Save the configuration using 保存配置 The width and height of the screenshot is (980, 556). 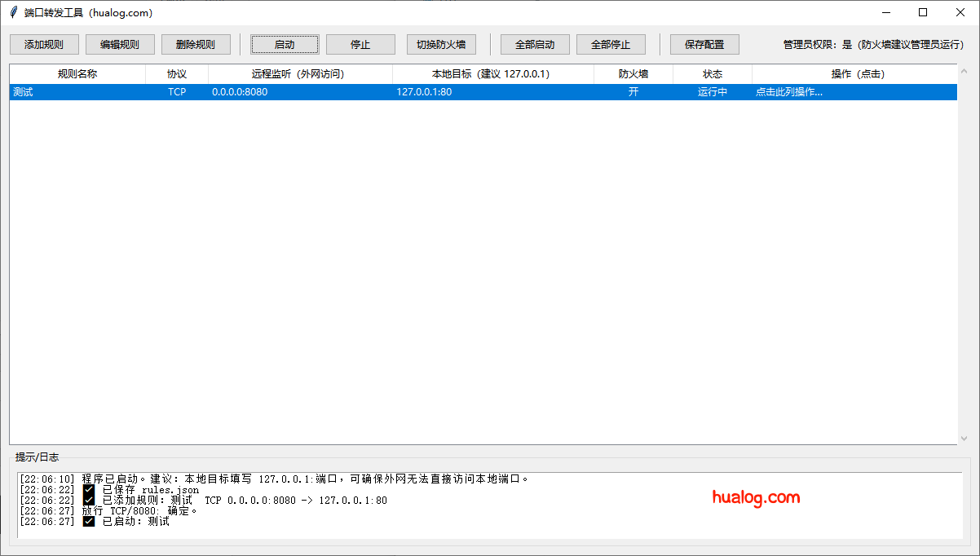tap(704, 44)
